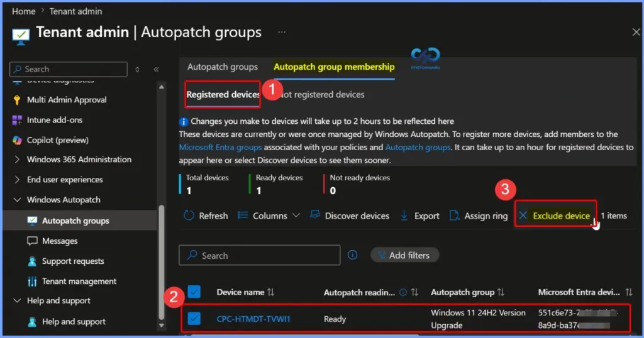Click sidebar scrollbar down arrow
Screen dimensions: 644x338
point(162,325)
